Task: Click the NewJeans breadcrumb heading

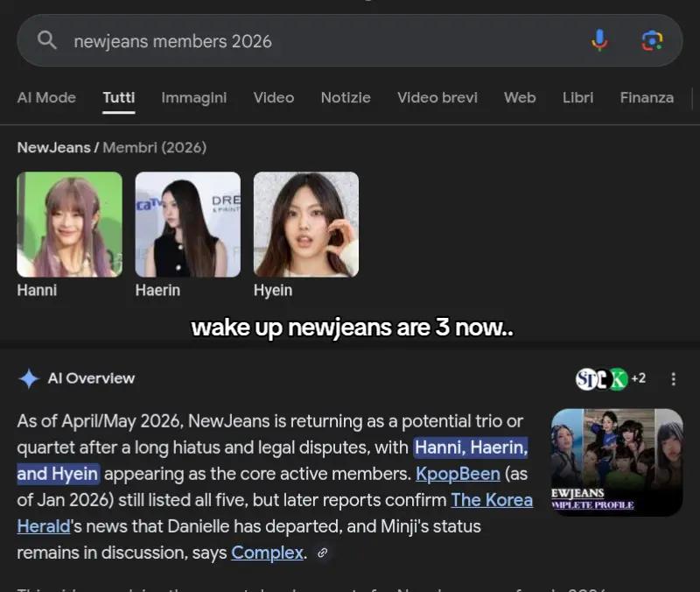Action: coord(53,147)
